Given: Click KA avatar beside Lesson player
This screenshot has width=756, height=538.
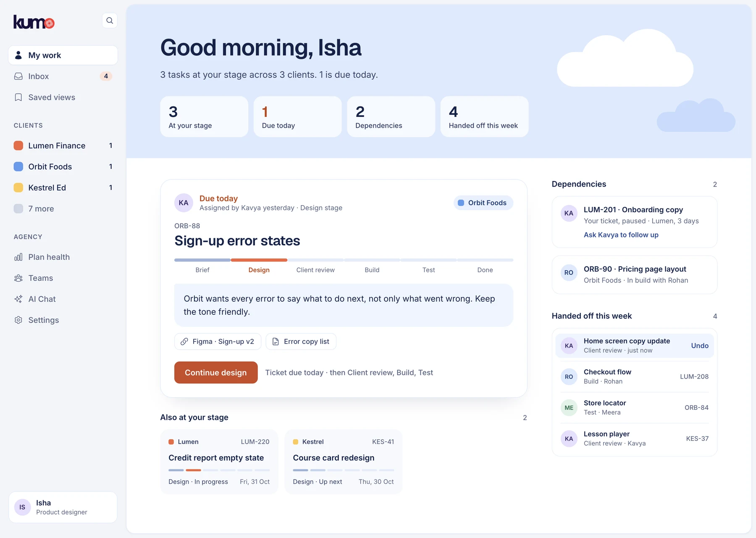Looking at the screenshot, I should click(569, 438).
